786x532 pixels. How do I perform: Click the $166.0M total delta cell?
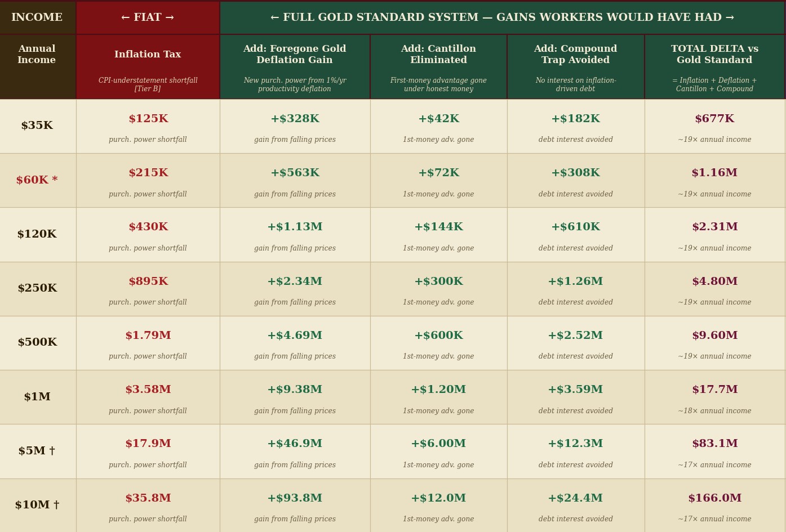714,506
